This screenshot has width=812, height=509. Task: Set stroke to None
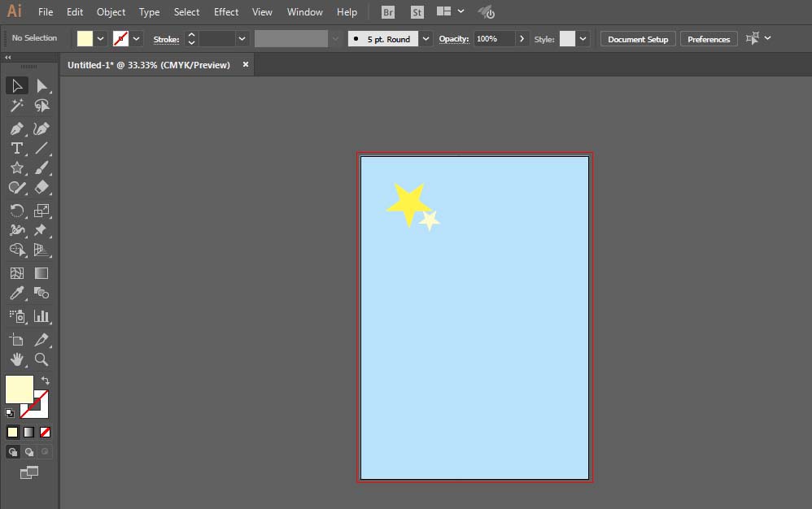(x=45, y=432)
